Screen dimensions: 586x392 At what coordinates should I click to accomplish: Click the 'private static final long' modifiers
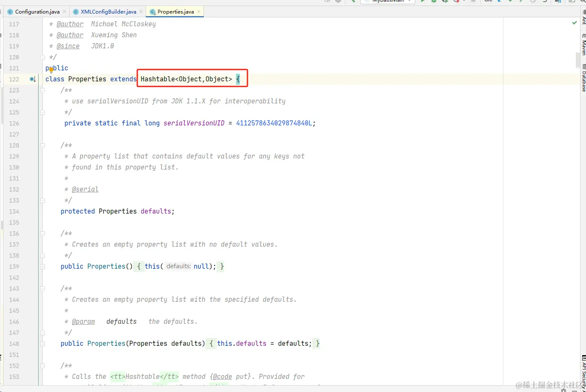[x=112, y=123]
